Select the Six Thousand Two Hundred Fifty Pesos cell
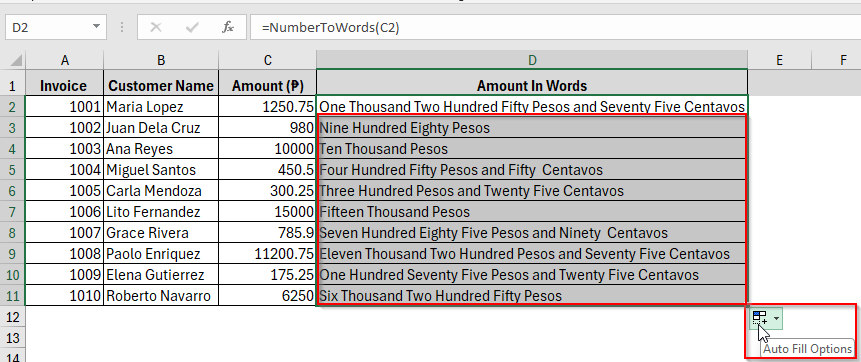Screen dimensions: 861x362 tap(532, 296)
